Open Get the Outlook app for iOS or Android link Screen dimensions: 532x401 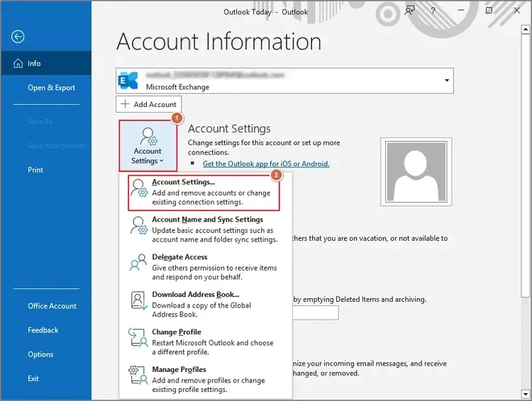point(266,164)
